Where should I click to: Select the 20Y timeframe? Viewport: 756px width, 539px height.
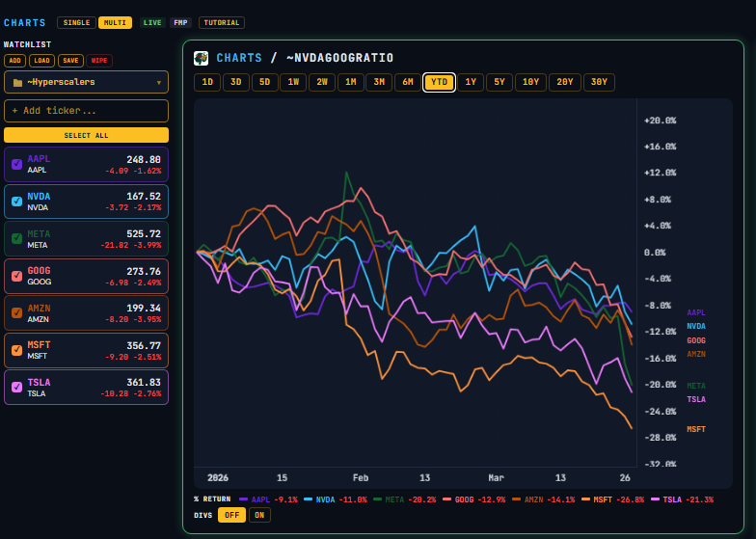tap(565, 82)
